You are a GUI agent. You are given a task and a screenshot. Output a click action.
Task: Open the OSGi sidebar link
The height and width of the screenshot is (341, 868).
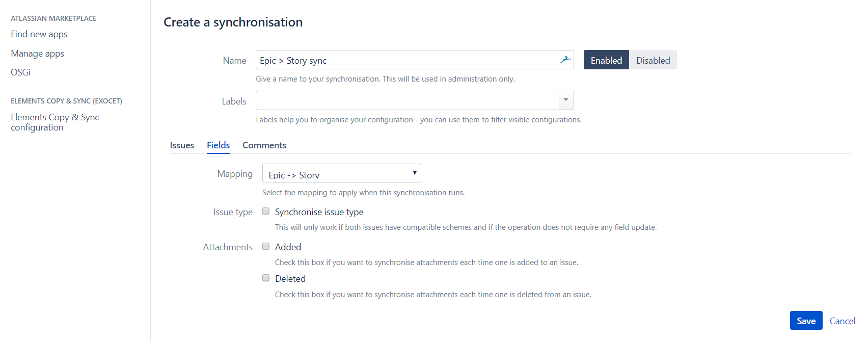(x=21, y=72)
